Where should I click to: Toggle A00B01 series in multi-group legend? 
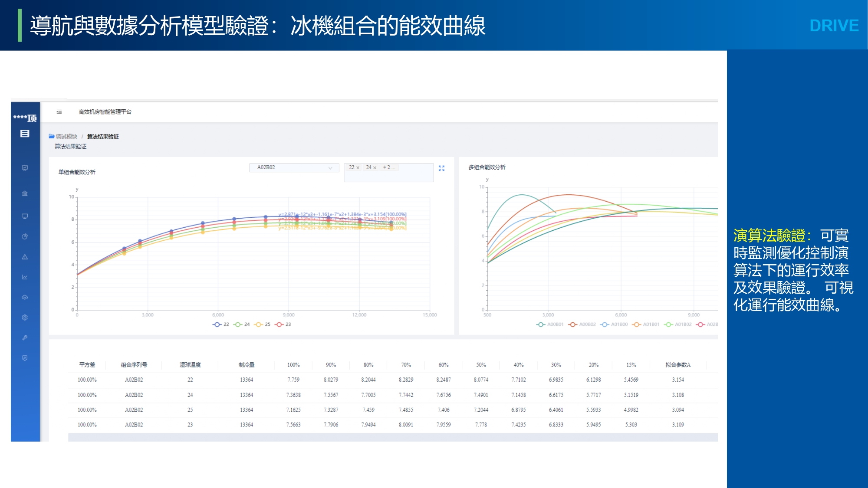[x=550, y=324]
